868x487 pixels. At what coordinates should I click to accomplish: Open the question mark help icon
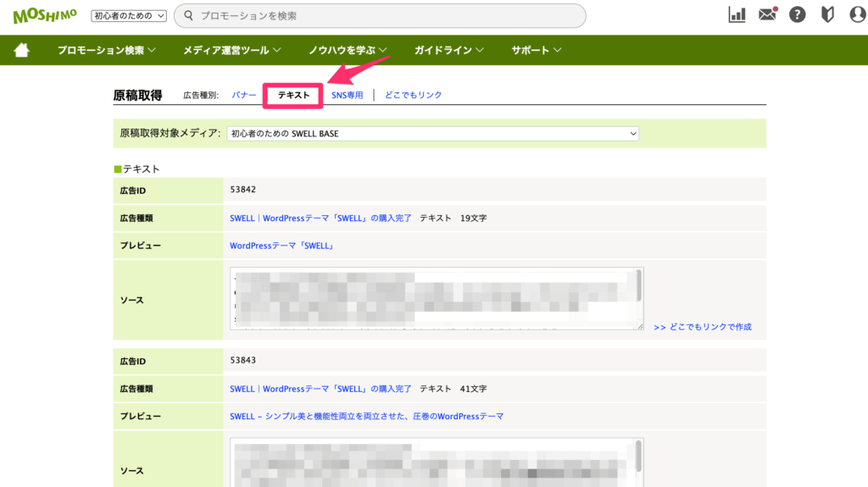click(797, 15)
